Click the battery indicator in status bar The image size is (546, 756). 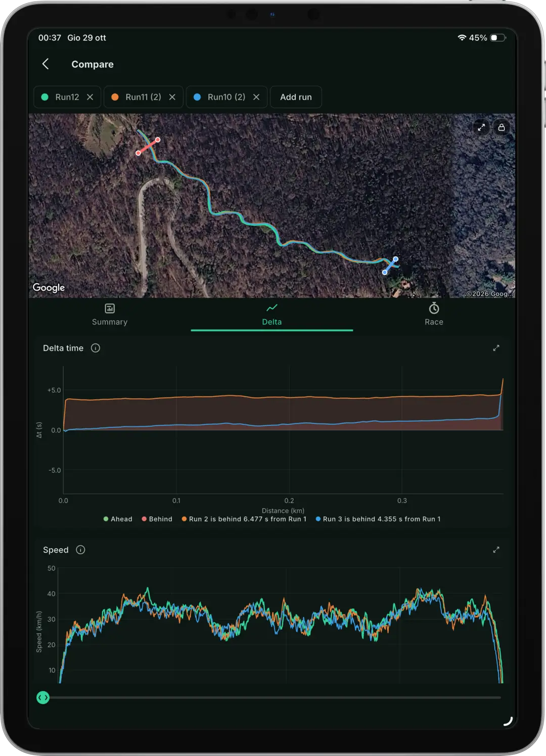click(498, 38)
